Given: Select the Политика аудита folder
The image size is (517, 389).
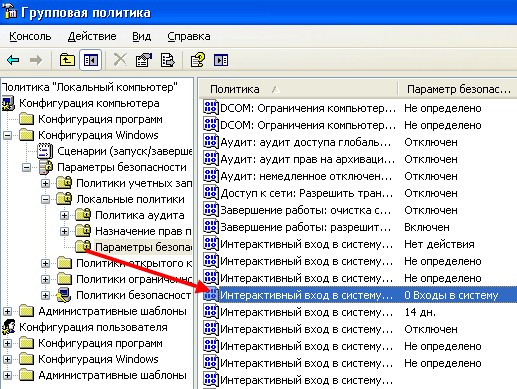Looking at the screenshot, I should [140, 215].
